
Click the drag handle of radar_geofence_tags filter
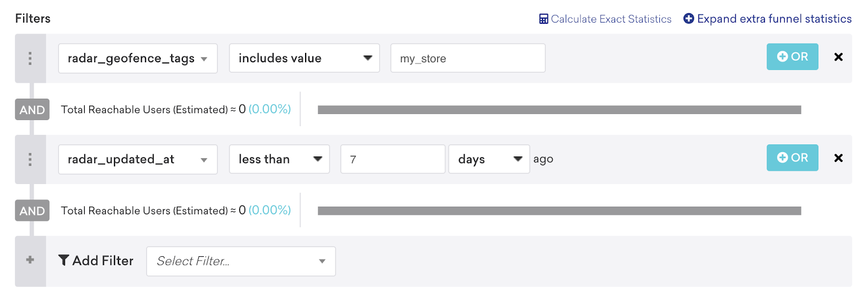tap(30, 58)
